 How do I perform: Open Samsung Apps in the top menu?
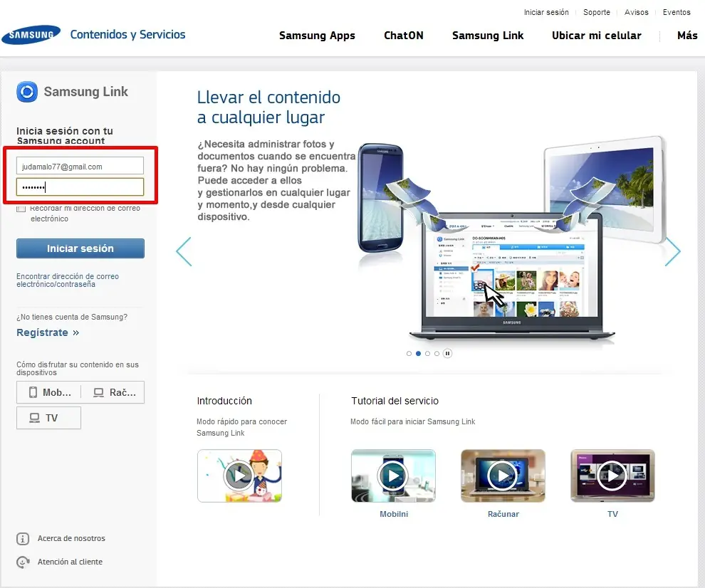pos(317,36)
